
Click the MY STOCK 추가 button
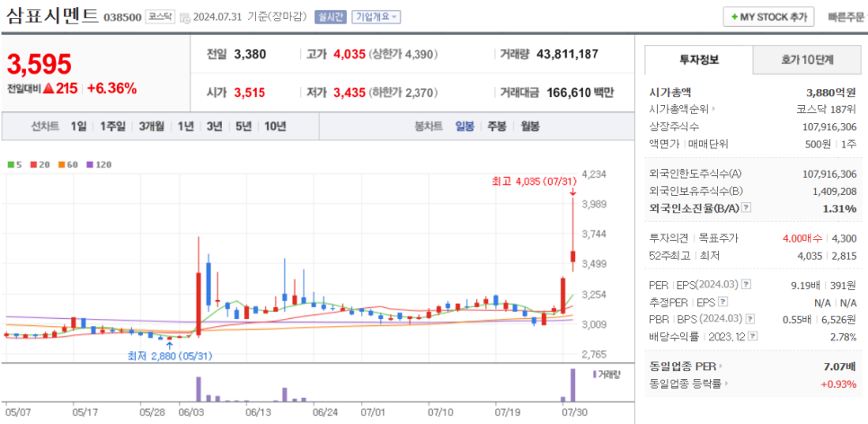click(769, 17)
